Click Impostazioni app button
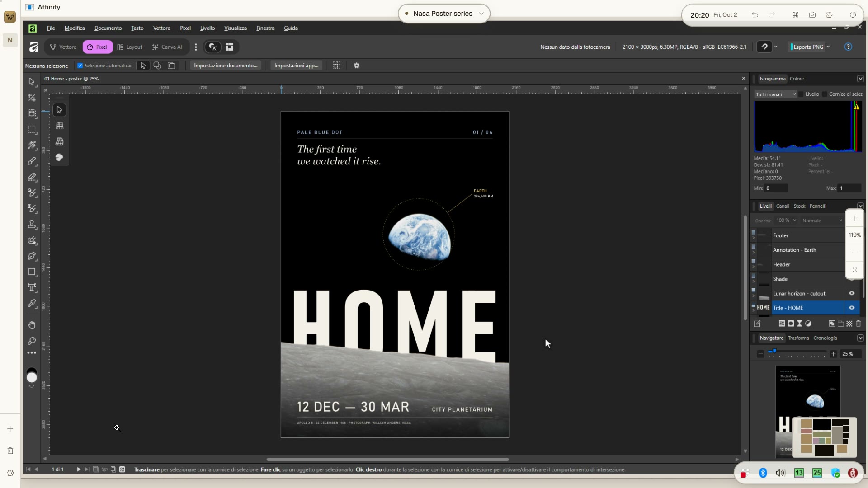This screenshot has width=868, height=488. 297,66
